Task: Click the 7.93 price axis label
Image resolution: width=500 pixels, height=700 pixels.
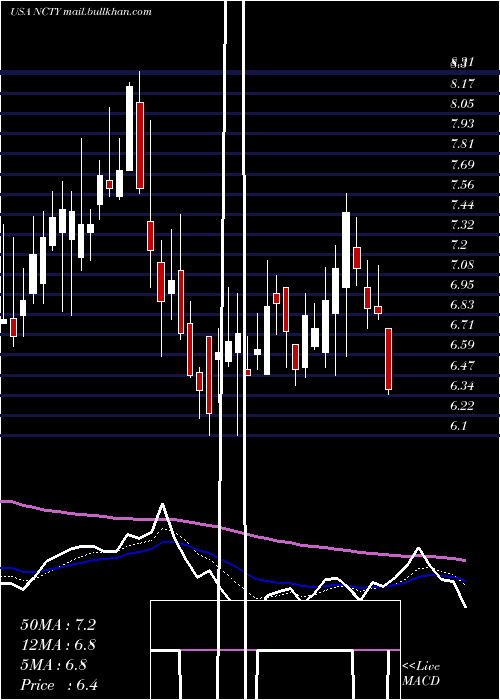Action: point(462,124)
